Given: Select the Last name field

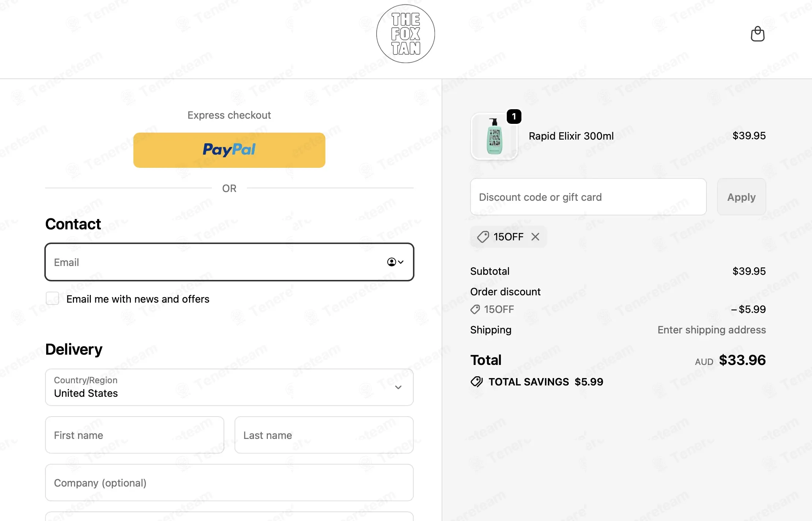Looking at the screenshot, I should tap(324, 435).
